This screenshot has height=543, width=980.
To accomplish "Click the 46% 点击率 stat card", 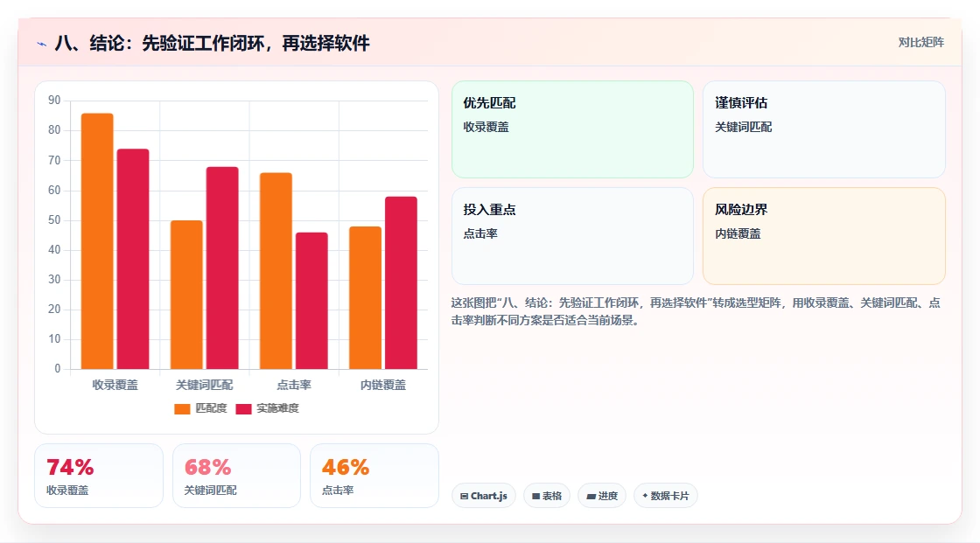I will point(374,476).
